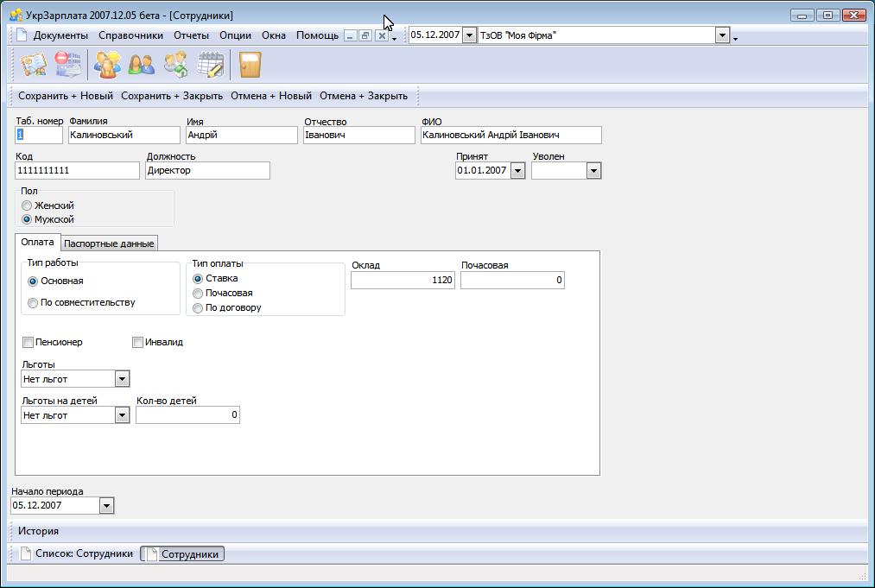
Task: Select the Женский gender radio button
Action: tap(27, 205)
